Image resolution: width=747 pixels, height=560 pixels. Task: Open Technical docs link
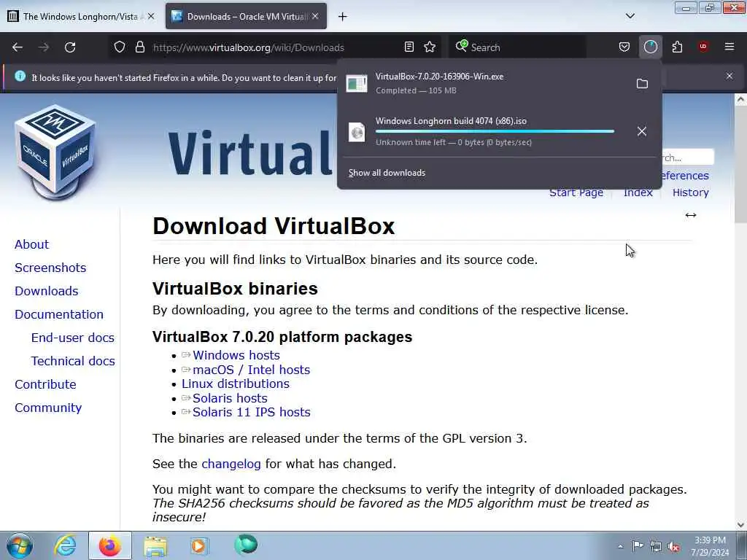coord(73,361)
